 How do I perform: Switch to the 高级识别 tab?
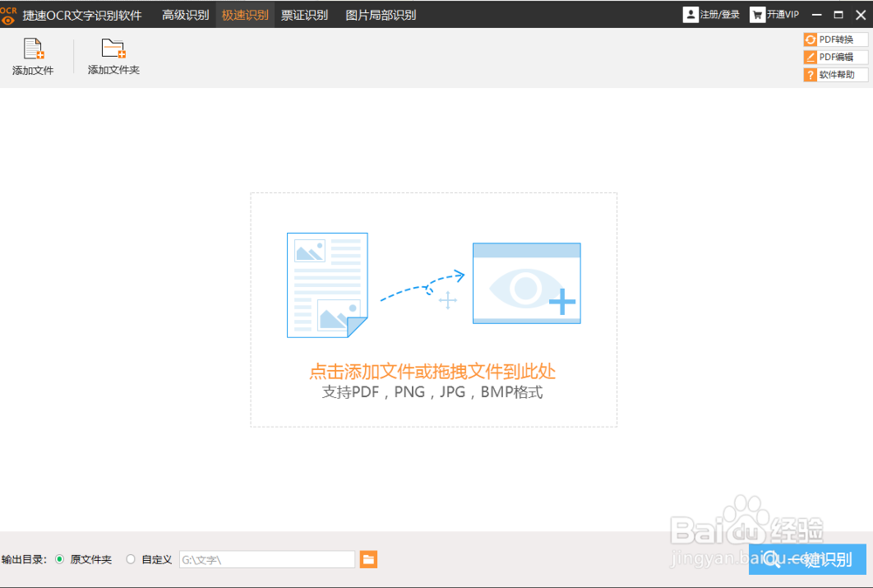point(183,14)
